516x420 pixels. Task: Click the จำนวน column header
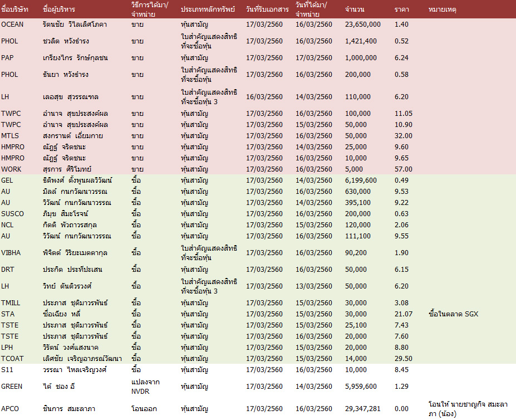[355, 9]
